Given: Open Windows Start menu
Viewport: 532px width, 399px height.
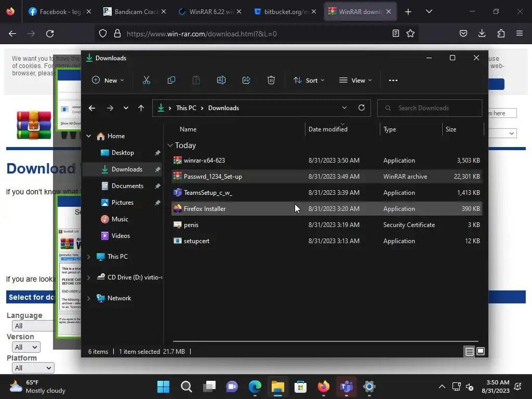Looking at the screenshot, I should (x=163, y=387).
